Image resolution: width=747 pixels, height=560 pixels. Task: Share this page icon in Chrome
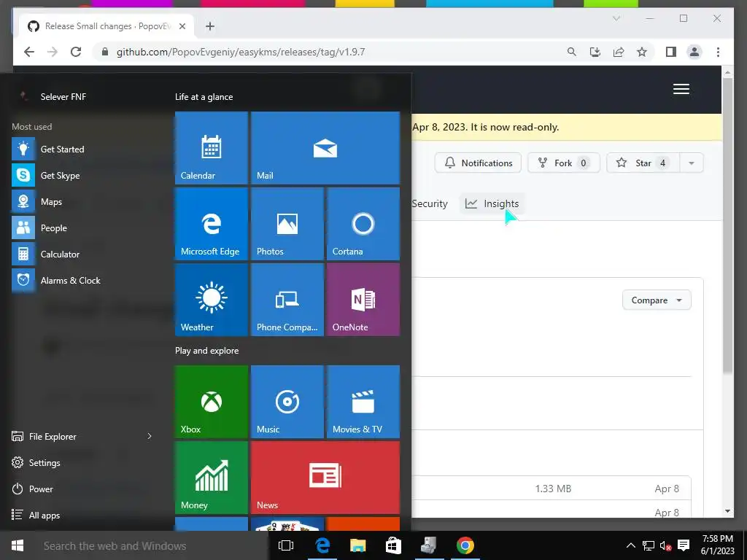point(619,52)
